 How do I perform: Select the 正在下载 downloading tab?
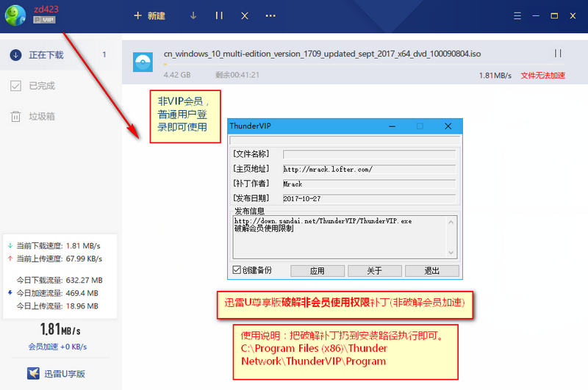click(x=46, y=55)
